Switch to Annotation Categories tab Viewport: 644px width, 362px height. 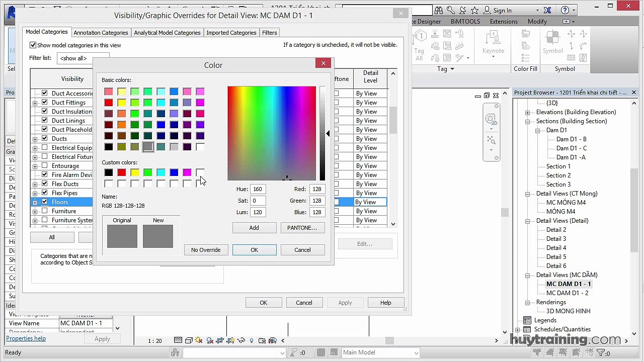(x=101, y=33)
